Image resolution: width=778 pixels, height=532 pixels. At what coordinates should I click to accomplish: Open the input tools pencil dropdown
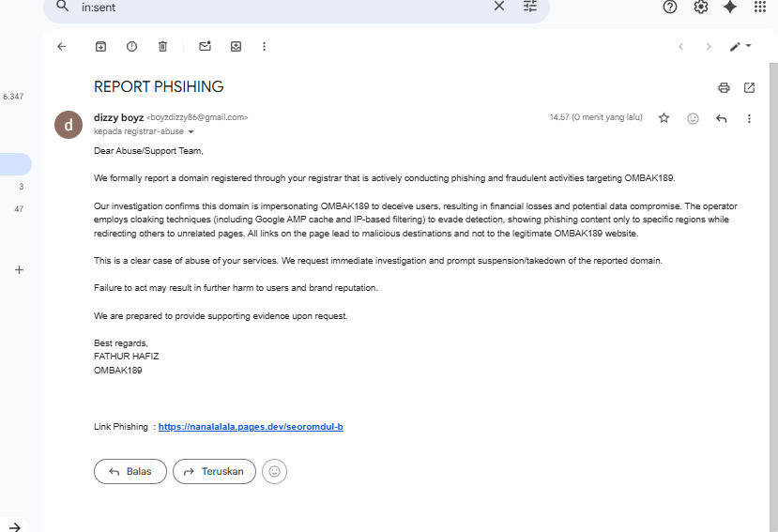pos(740,46)
